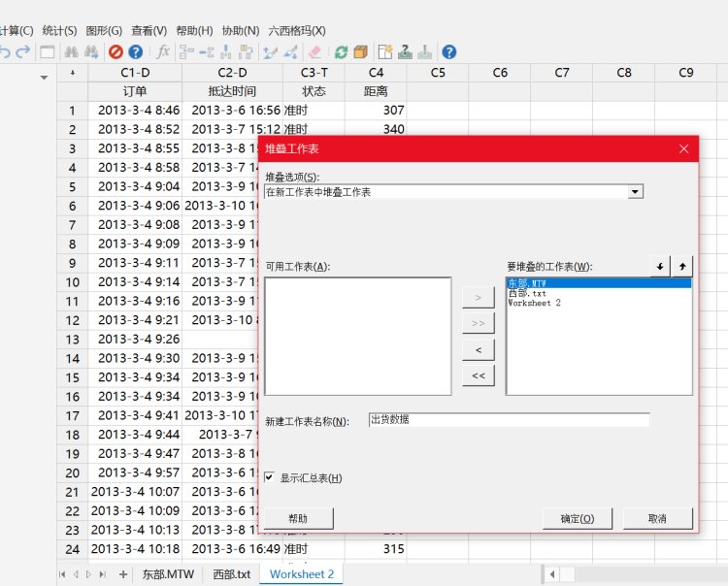Image resolution: width=728 pixels, height=586 pixels.
Task: Click the 状态 column name cell
Action: 314,91
